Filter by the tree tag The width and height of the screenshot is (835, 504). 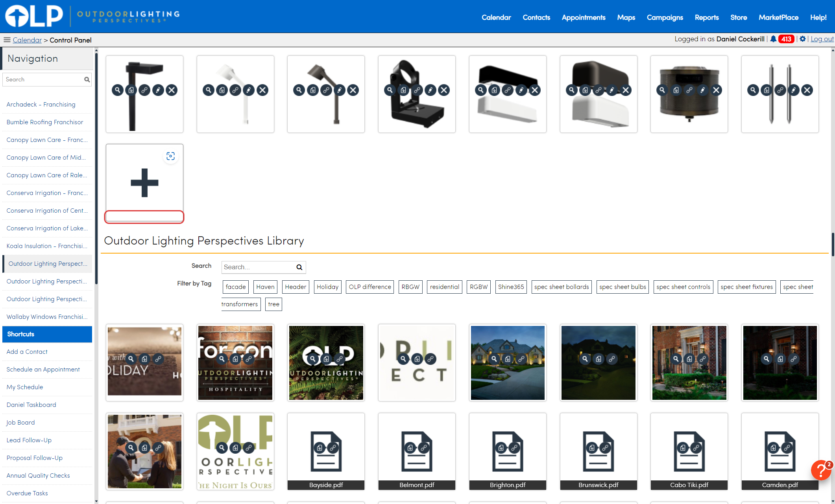coord(274,304)
